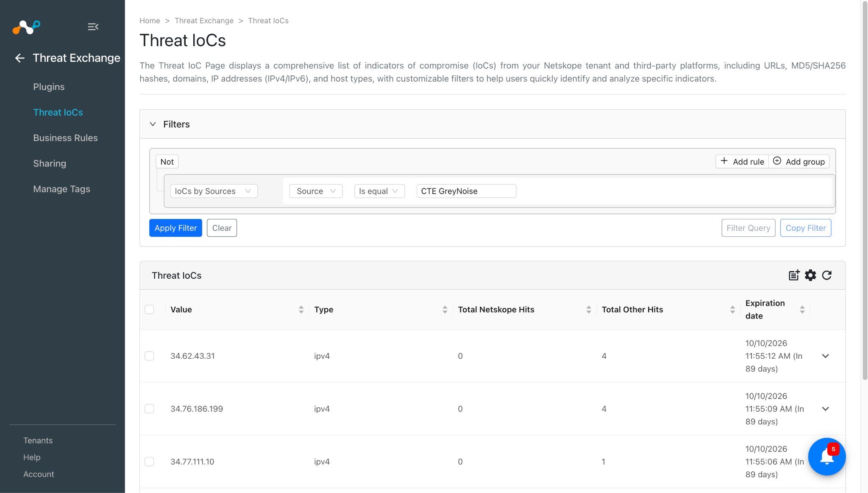868x493 pixels.
Task: Open table settings gear icon
Action: click(810, 275)
